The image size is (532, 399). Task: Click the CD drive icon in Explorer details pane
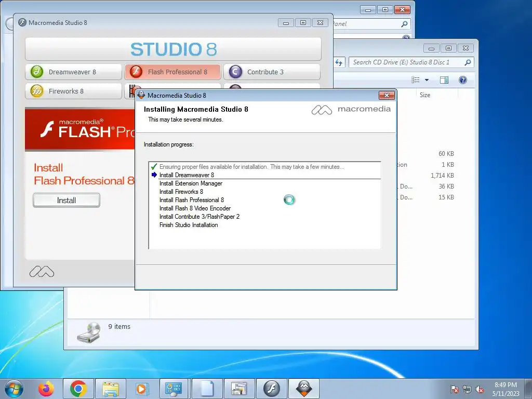click(89, 332)
